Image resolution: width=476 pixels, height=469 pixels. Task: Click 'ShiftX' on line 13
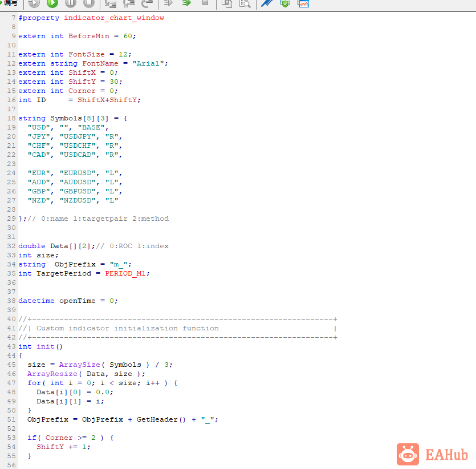point(82,72)
